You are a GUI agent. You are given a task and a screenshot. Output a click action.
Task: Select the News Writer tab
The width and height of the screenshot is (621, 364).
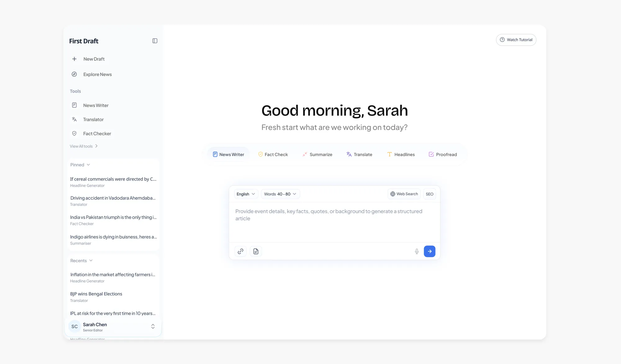[229, 155]
